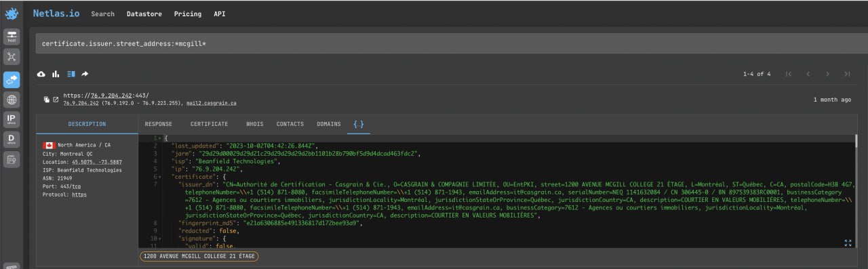Go to previous results page
The image size is (868, 269).
pos(808,74)
